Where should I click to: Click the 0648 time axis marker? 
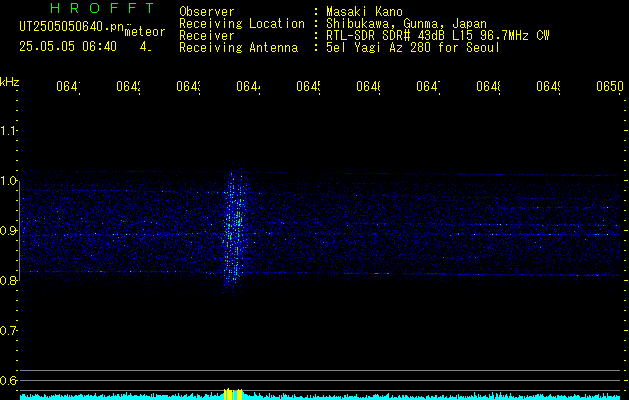click(488, 87)
